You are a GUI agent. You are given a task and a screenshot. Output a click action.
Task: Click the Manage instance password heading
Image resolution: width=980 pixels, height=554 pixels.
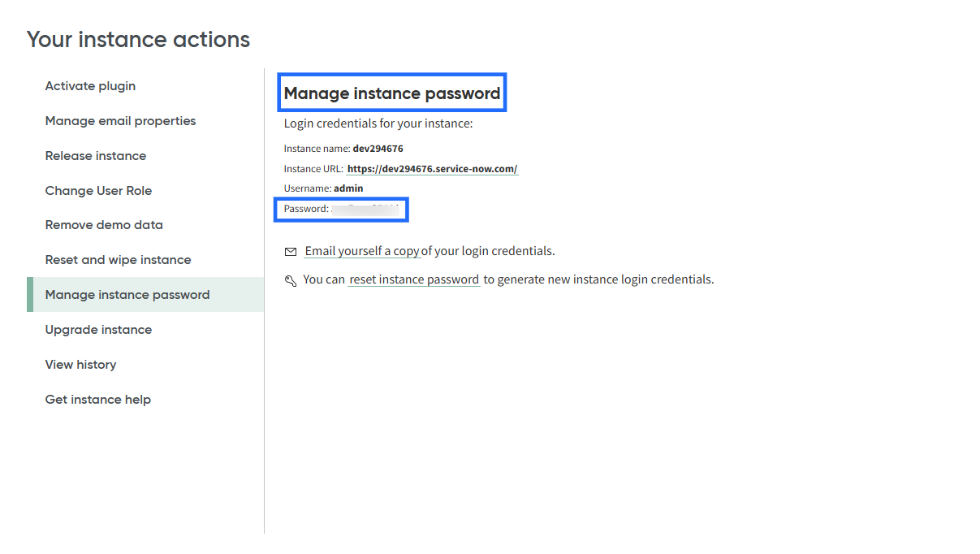point(392,93)
